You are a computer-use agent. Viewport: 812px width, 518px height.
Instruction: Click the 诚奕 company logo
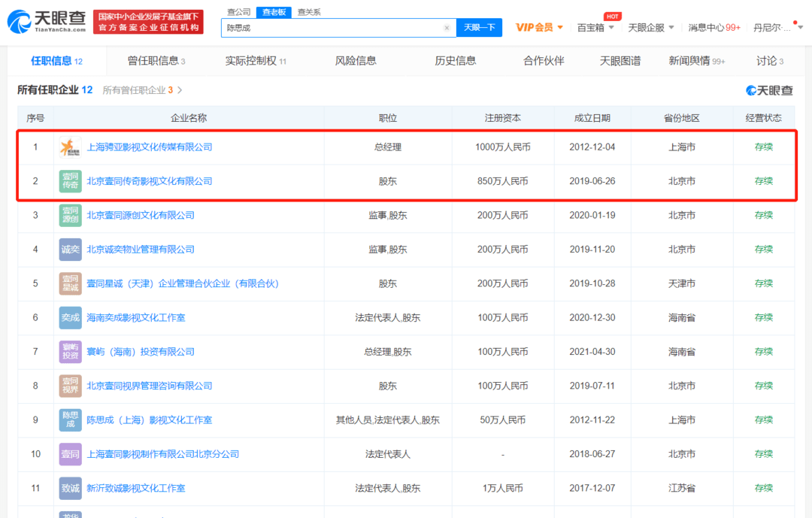[71, 249]
